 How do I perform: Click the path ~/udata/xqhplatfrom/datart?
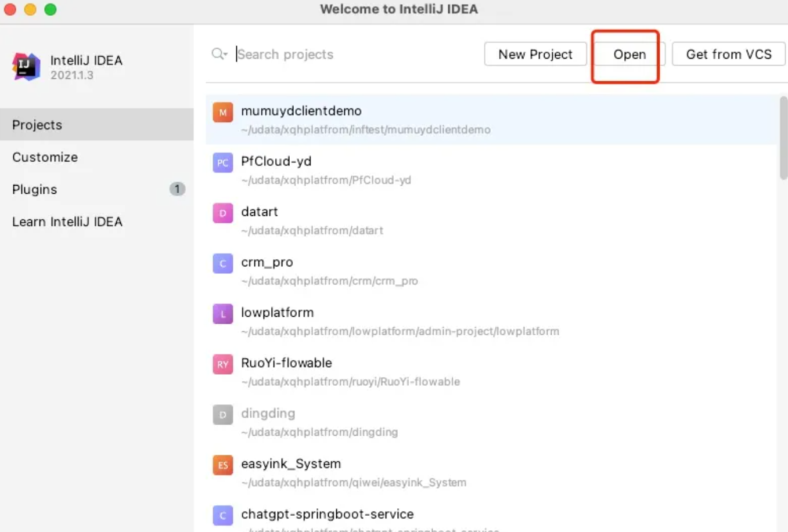(x=312, y=231)
